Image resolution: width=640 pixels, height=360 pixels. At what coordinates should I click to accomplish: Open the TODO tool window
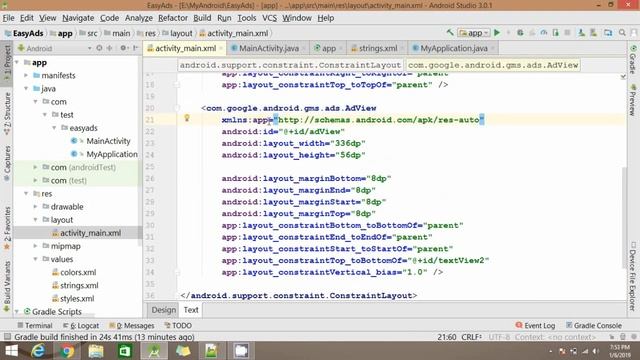pos(178,326)
